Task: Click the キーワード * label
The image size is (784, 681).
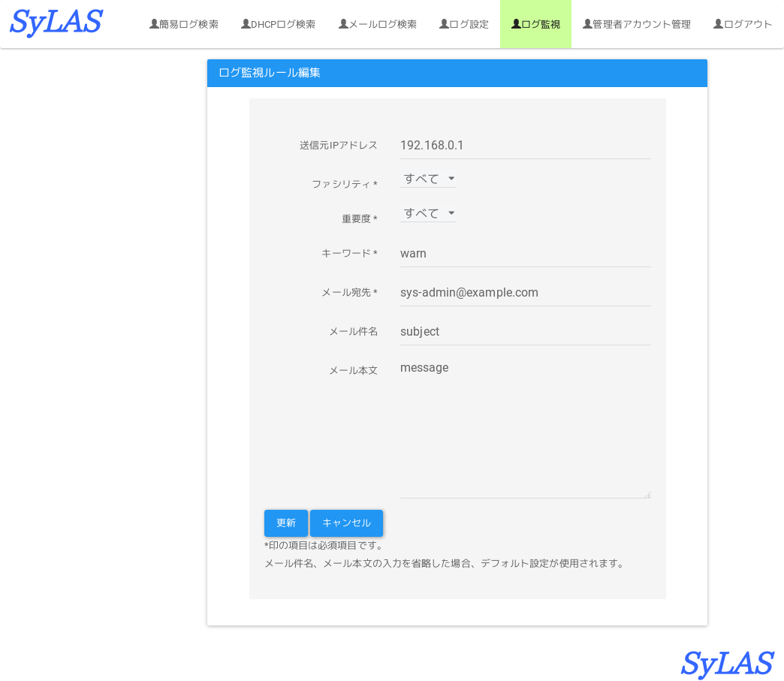Action: 349,254
